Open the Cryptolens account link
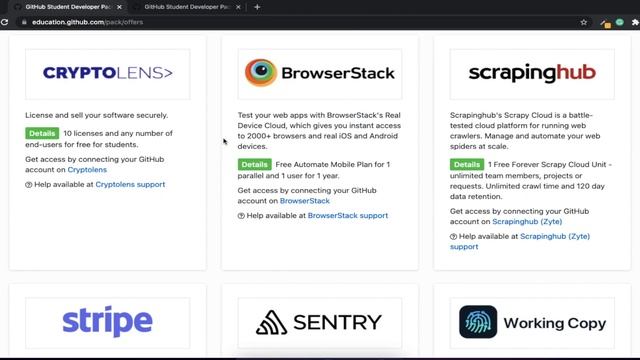This screenshot has height=360, width=640. point(87,170)
